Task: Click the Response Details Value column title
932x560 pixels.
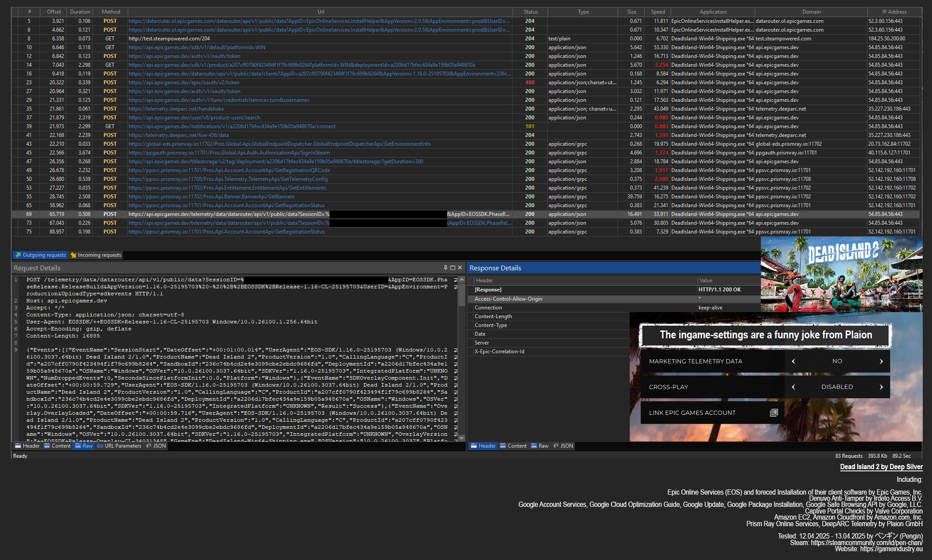Action: 729,280
